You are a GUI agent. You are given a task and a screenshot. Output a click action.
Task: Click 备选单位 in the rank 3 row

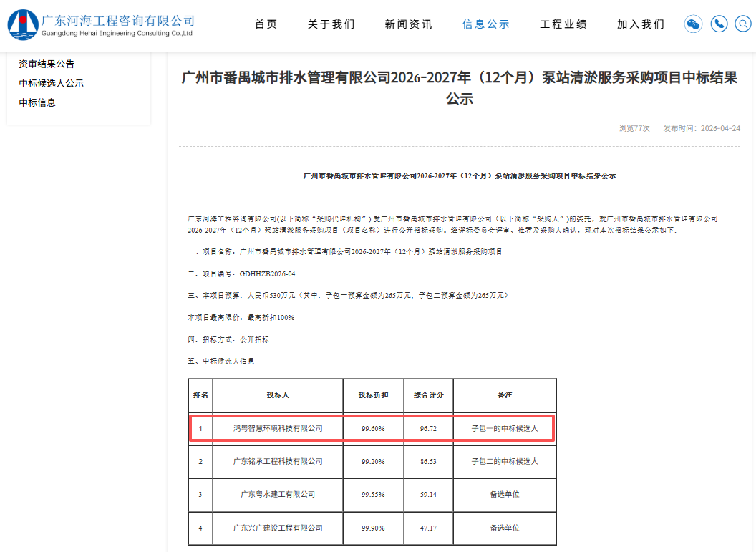click(x=505, y=495)
